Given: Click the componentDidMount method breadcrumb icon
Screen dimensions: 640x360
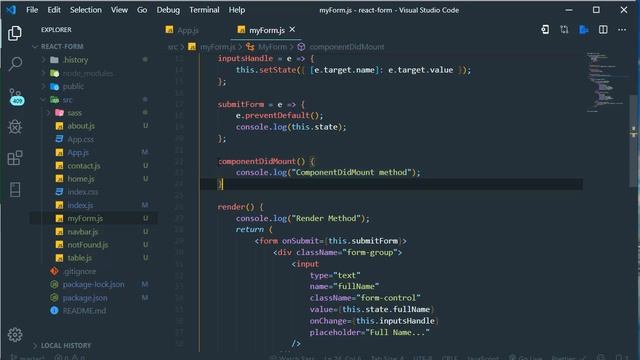Looking at the screenshot, I should (x=301, y=47).
